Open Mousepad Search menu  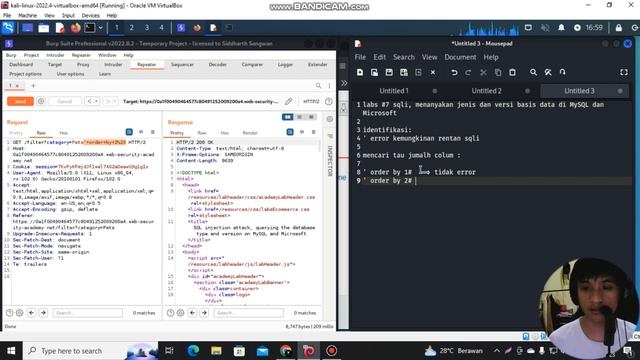click(404, 57)
